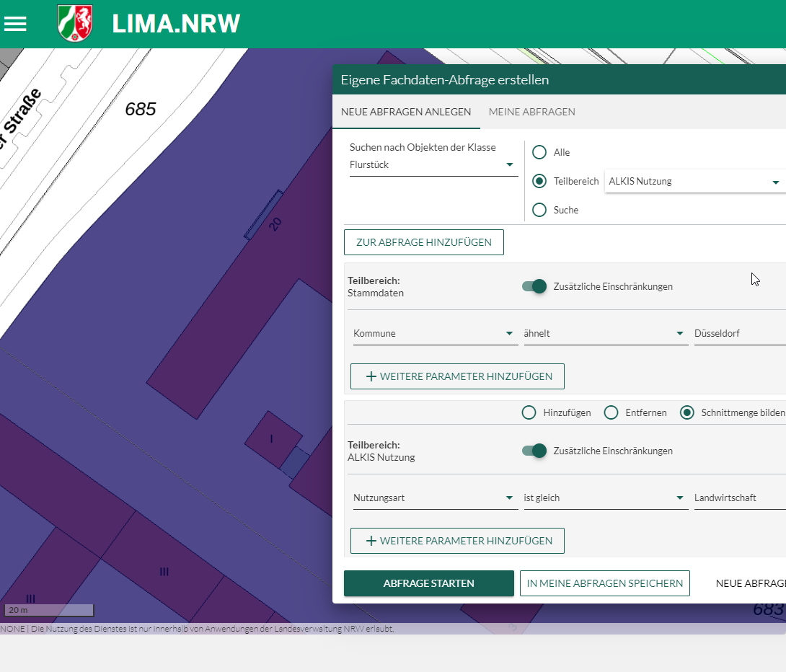The width and height of the screenshot is (786, 672).
Task: Click the plus icon on Stammdaten's WEITERE PARAMETER button
Action: coord(371,376)
